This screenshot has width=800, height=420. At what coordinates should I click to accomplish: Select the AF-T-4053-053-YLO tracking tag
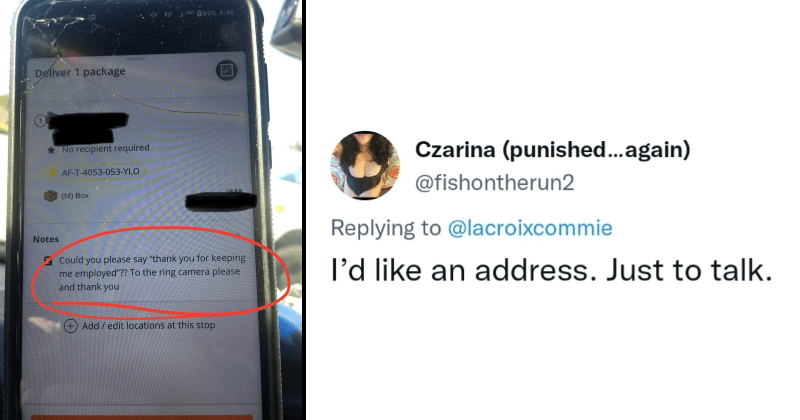tap(95, 172)
